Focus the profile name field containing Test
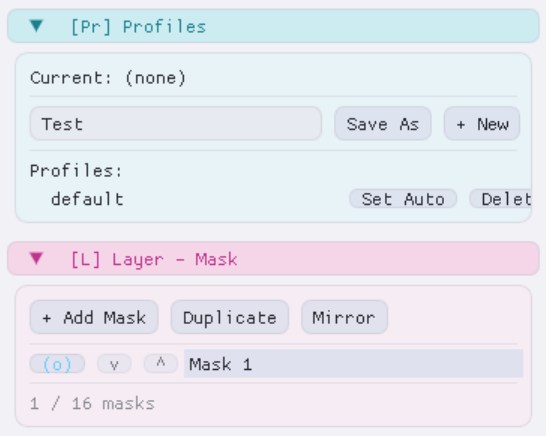Screen dimensions: 546x436 [176, 124]
